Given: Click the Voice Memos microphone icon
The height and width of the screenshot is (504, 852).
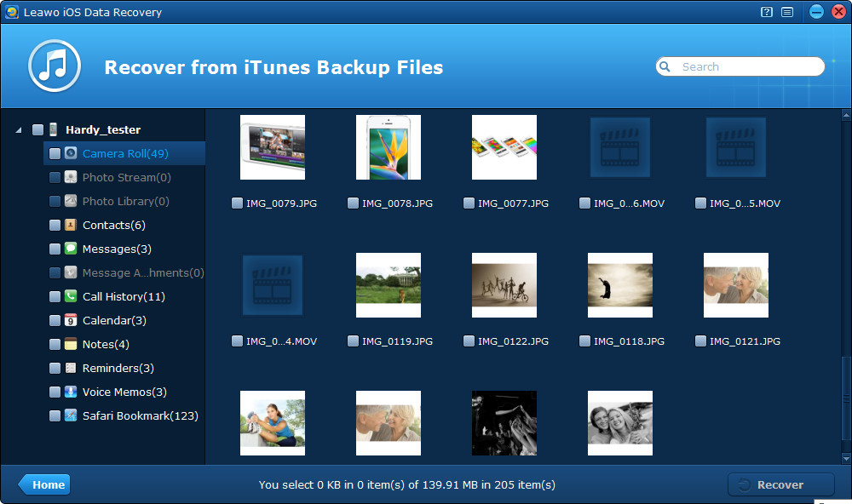Looking at the screenshot, I should [x=71, y=392].
